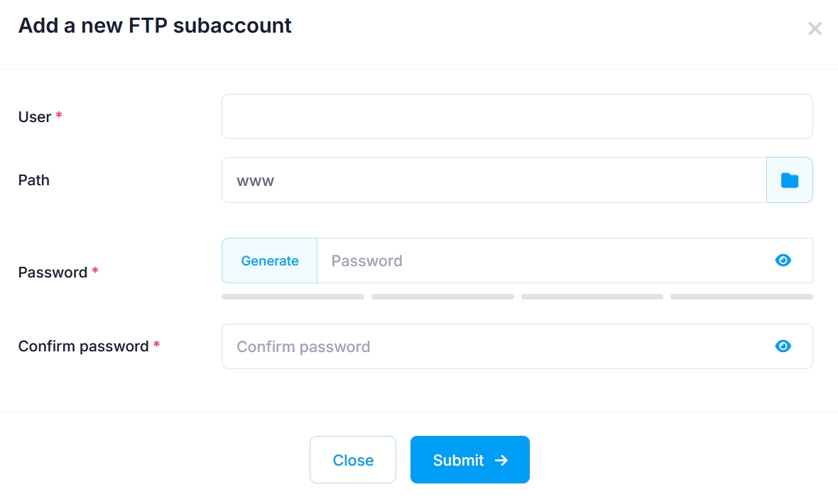Generate a random password
The image size is (838, 504).
269,260
